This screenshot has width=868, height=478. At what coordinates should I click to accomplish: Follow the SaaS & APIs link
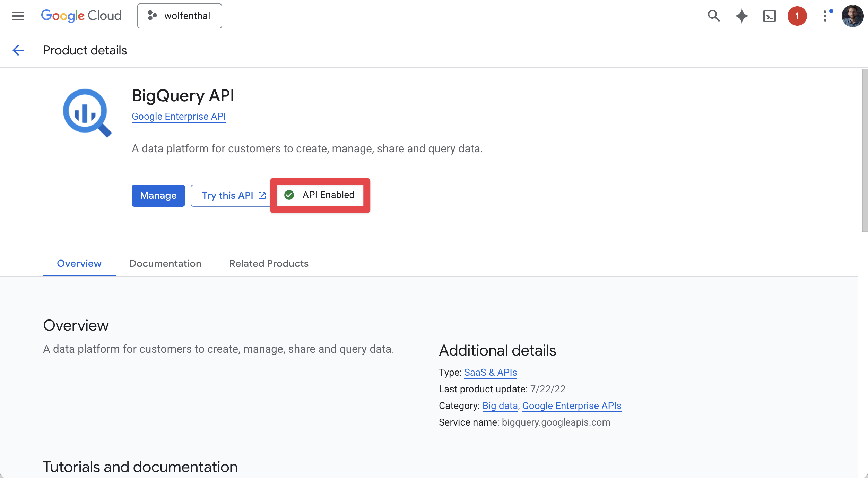490,373
